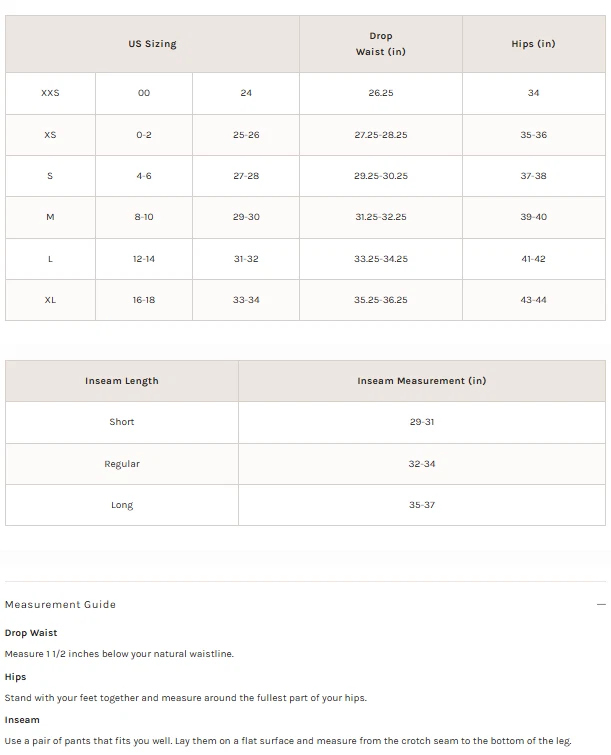This screenshot has height=755, width=611.
Task: Select US size 8-10 cell
Action: pos(144,217)
